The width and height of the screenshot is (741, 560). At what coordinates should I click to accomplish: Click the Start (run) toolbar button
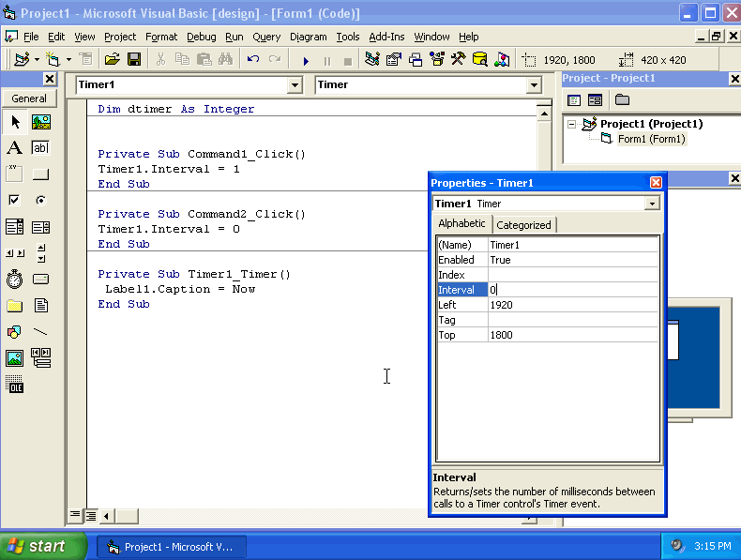click(306, 60)
